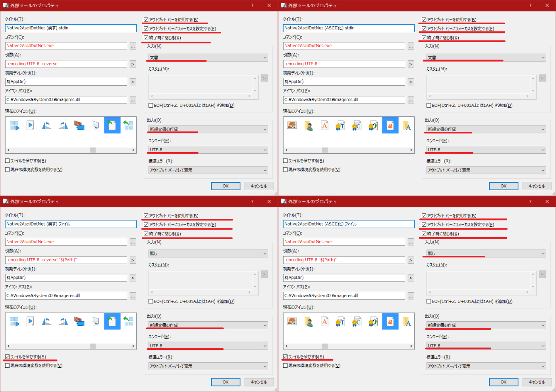Click icon list left scroll arrow in (戻す) ファイル dialog
The width and height of the screenshot is (556, 392).
(x=8, y=346)
